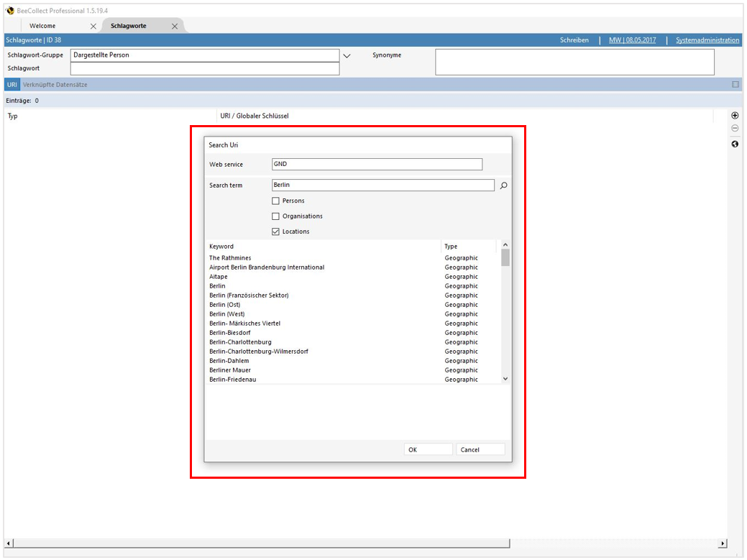Enable the Persons checkbox
The image size is (747, 560).
pos(275,201)
